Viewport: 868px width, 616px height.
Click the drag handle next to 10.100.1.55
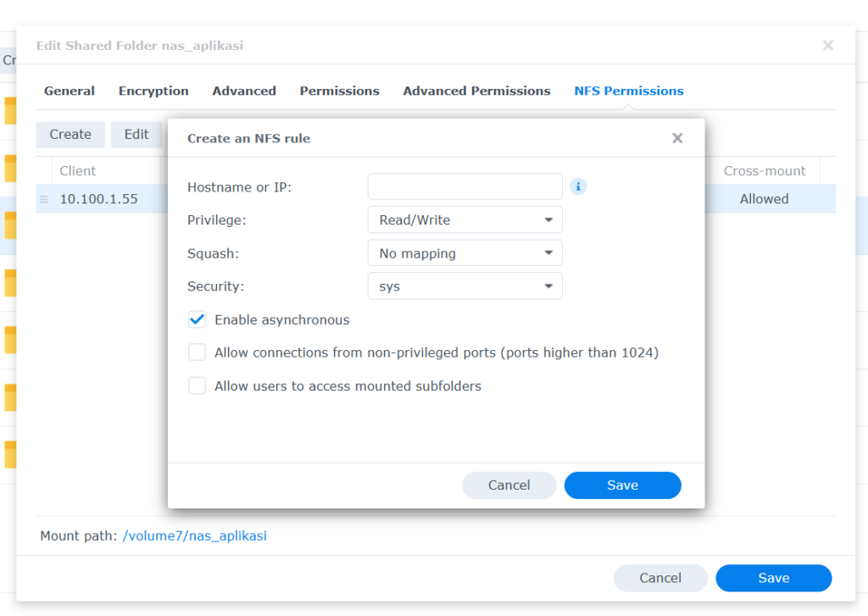[43, 198]
